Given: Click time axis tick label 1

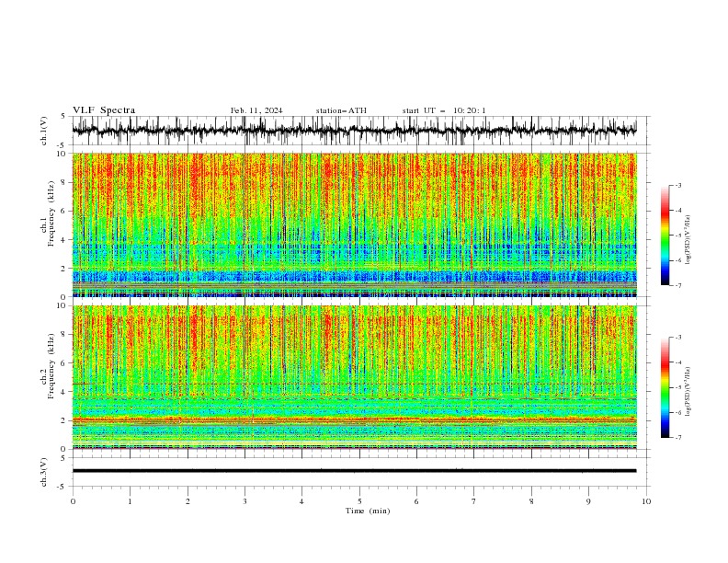Looking at the screenshot, I should pos(130,501).
